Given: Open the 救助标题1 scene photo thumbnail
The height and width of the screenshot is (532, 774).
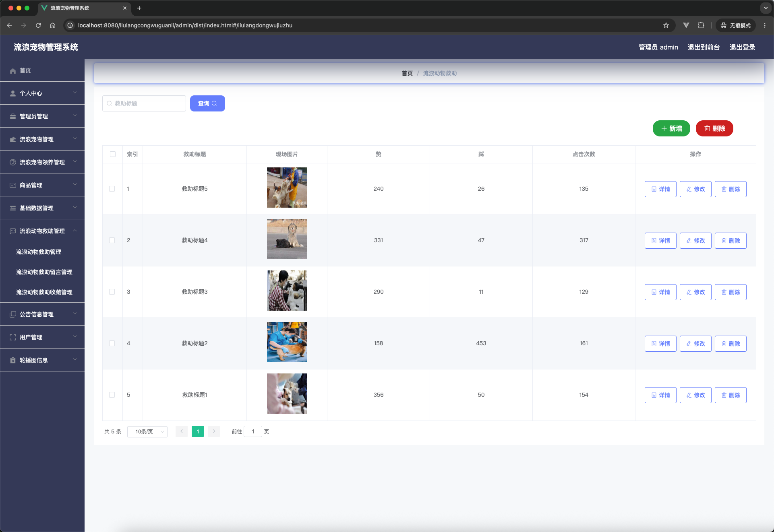Looking at the screenshot, I should (x=287, y=394).
